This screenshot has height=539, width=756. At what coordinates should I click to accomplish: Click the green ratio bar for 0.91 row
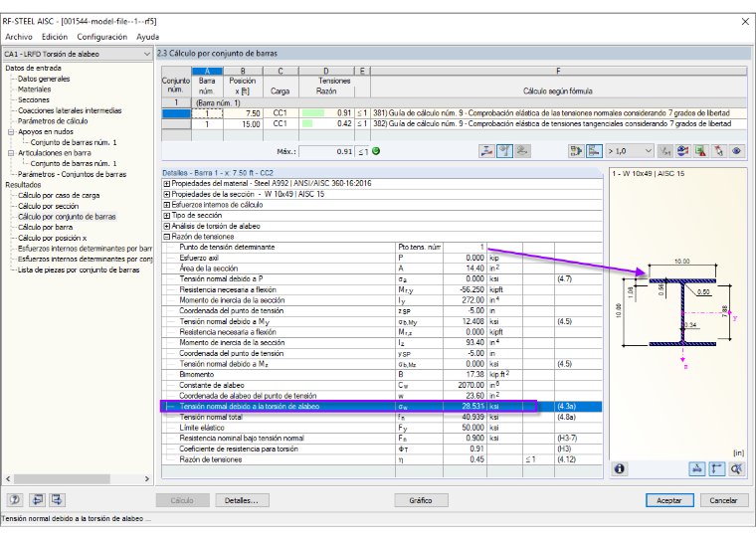313,112
